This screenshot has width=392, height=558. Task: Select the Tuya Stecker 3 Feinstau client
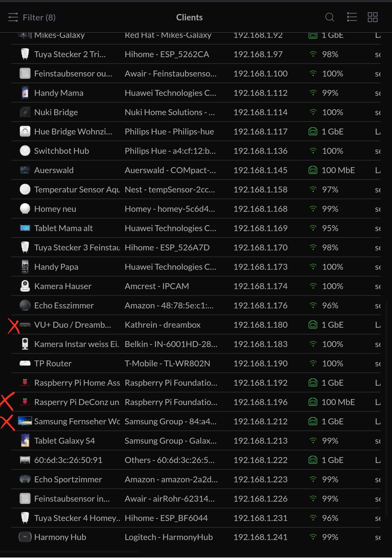77,247
